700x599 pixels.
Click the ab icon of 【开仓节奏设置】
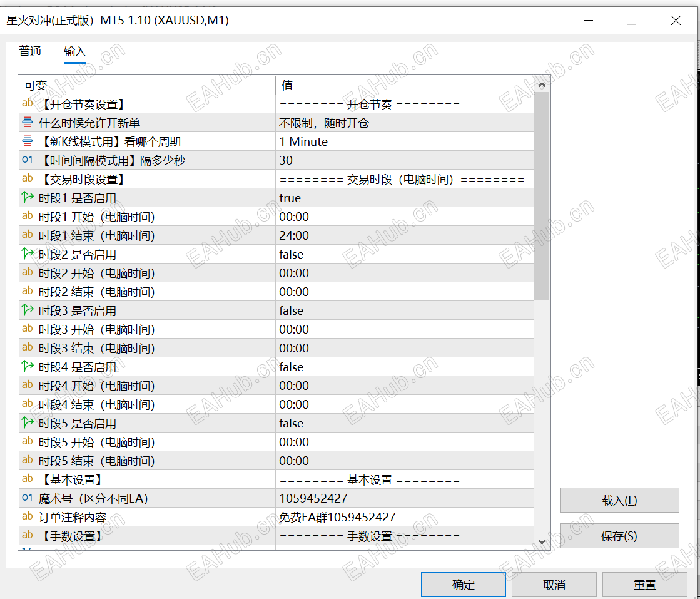click(28, 104)
